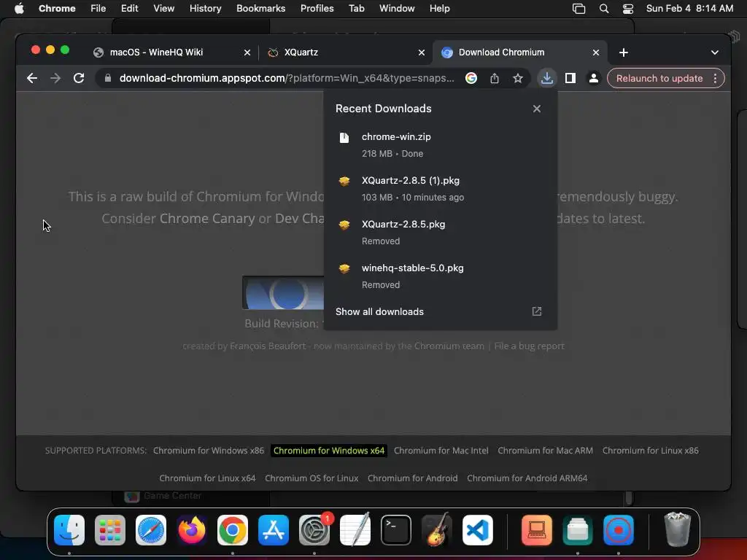Select Chromium for Android platform
This screenshot has height=560, width=747.
(x=412, y=478)
